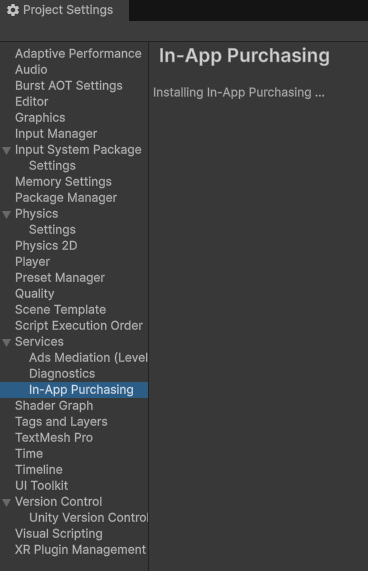Select UI Toolkit settings

coord(41,486)
